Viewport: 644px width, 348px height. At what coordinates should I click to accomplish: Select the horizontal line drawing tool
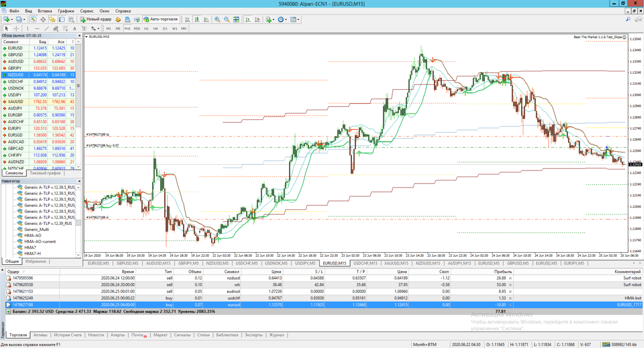coord(37,28)
